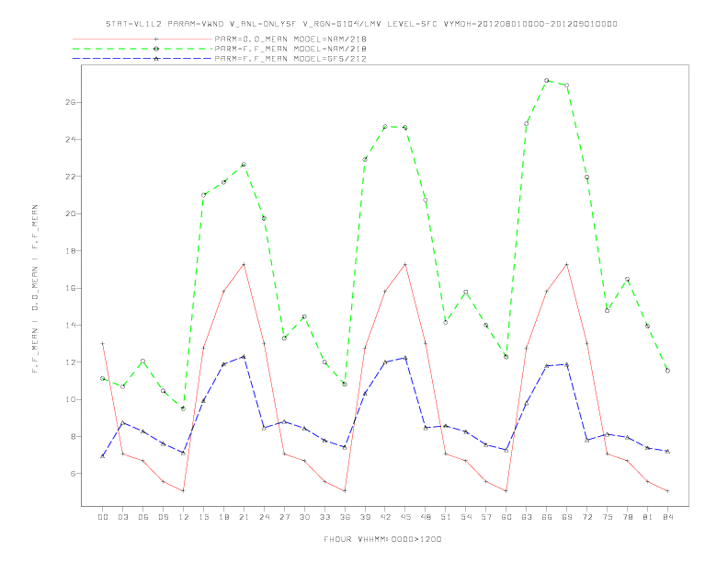Click x-axis tick label 27
Viewport: 728px width, 563px height.
tap(284, 517)
